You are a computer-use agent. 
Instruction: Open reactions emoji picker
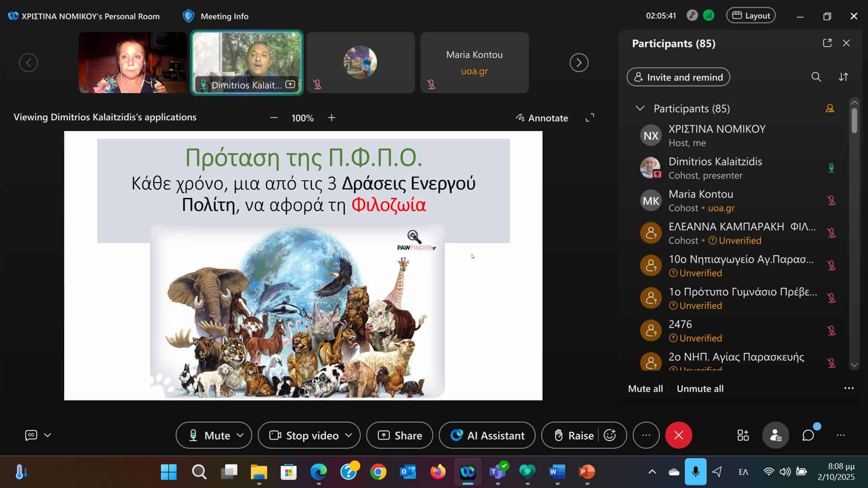click(610, 435)
